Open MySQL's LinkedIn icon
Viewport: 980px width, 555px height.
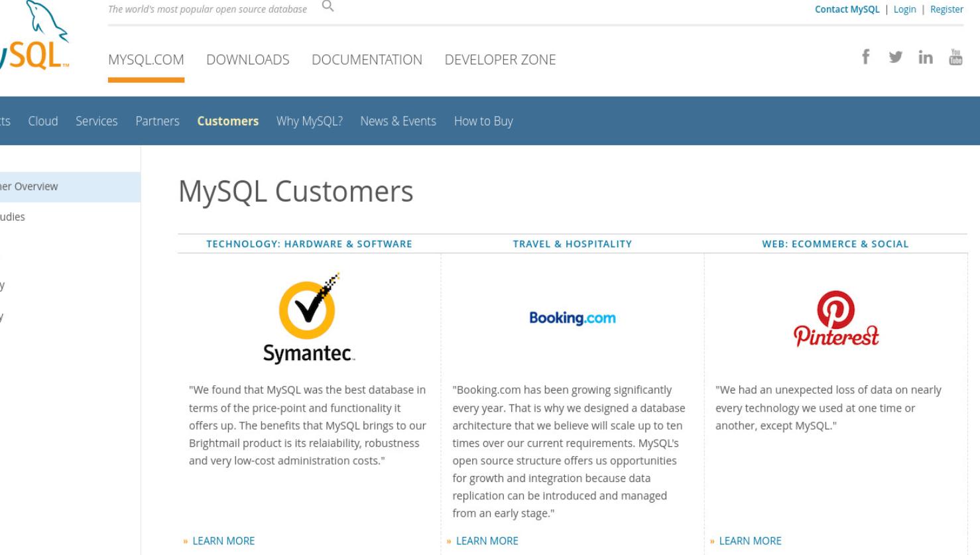[925, 58]
